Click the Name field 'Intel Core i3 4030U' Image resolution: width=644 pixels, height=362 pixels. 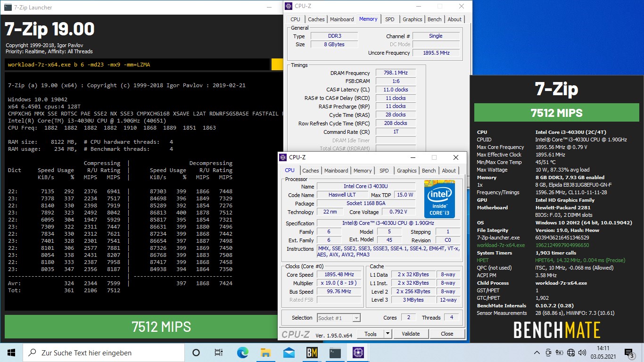[366, 186]
